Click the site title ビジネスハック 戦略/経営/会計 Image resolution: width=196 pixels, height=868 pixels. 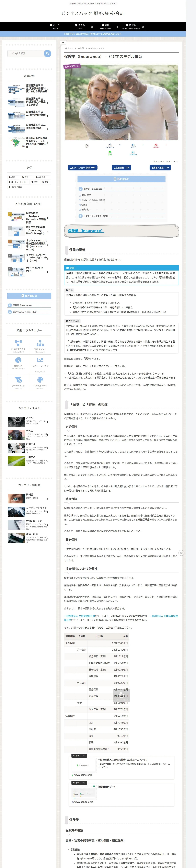pyautogui.click(x=93, y=13)
